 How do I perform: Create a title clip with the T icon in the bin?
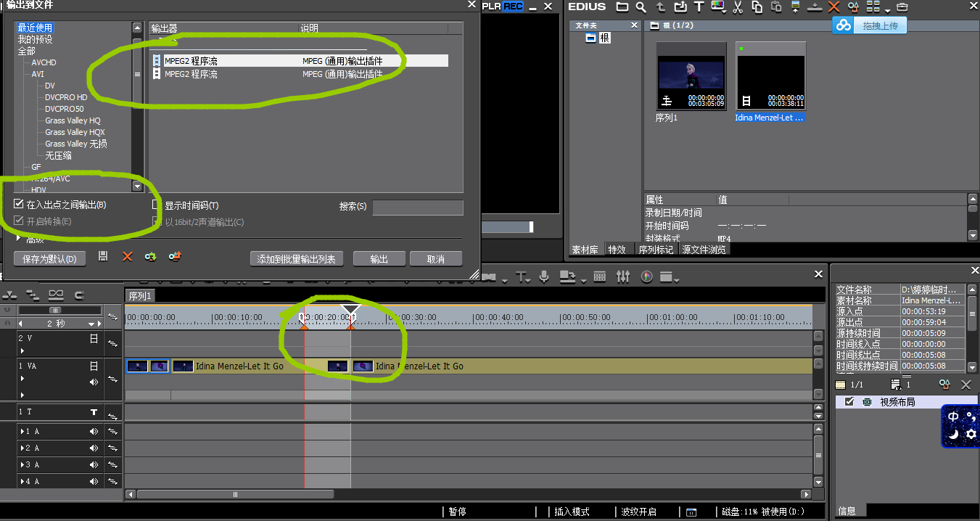click(x=699, y=7)
